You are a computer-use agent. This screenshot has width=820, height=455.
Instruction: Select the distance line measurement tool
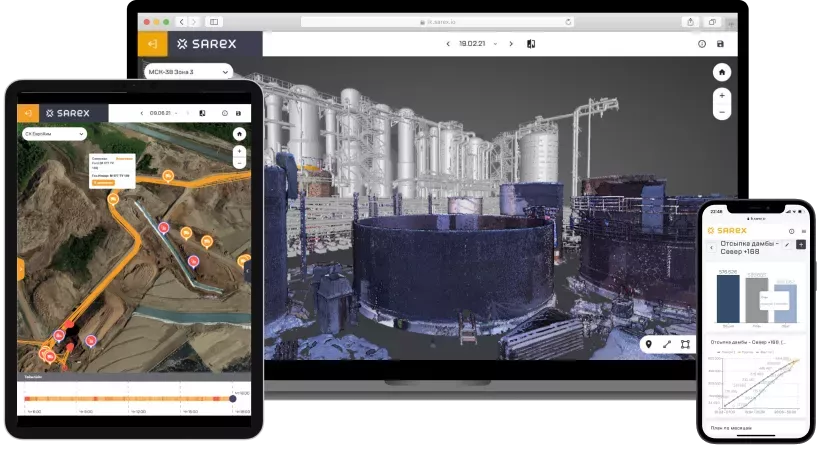[667, 345]
